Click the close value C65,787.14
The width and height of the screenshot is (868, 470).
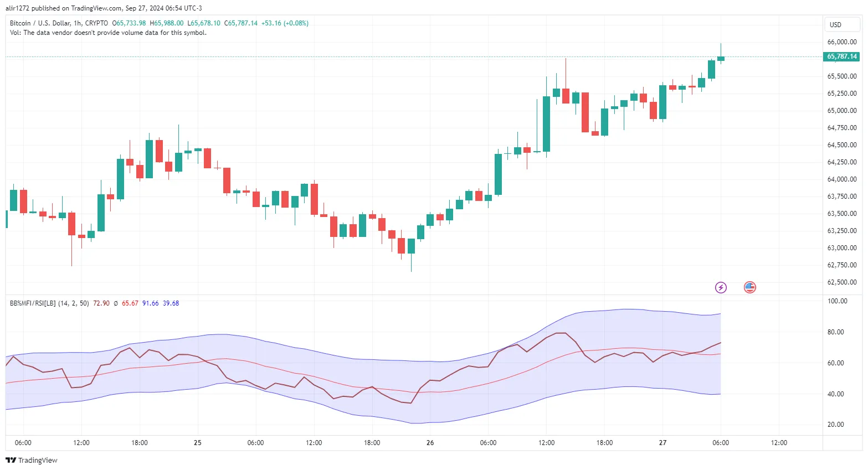pyautogui.click(x=241, y=23)
